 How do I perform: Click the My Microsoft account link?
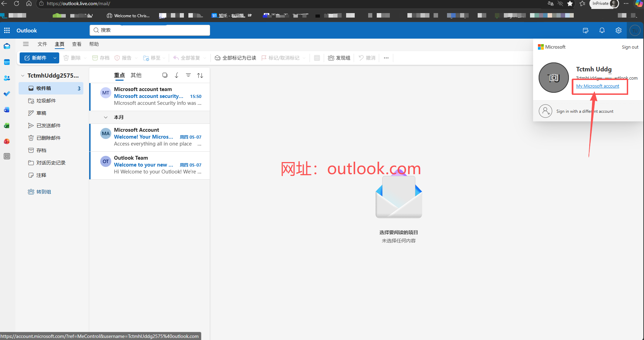(598, 86)
